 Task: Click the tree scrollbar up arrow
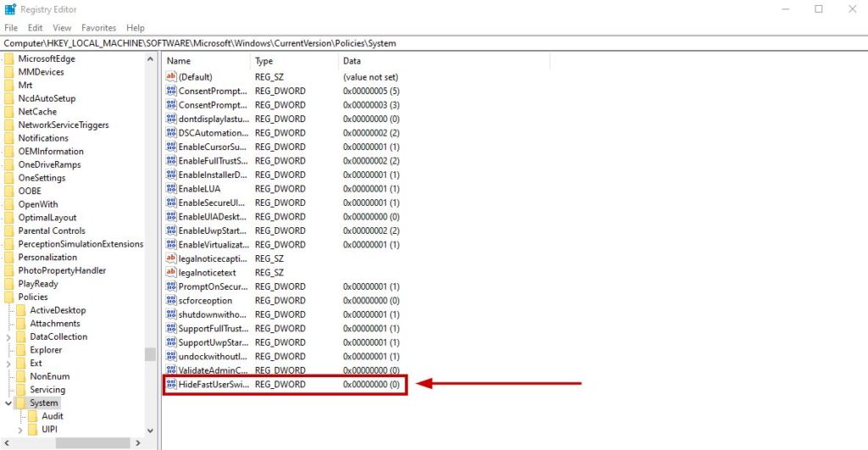(150, 58)
